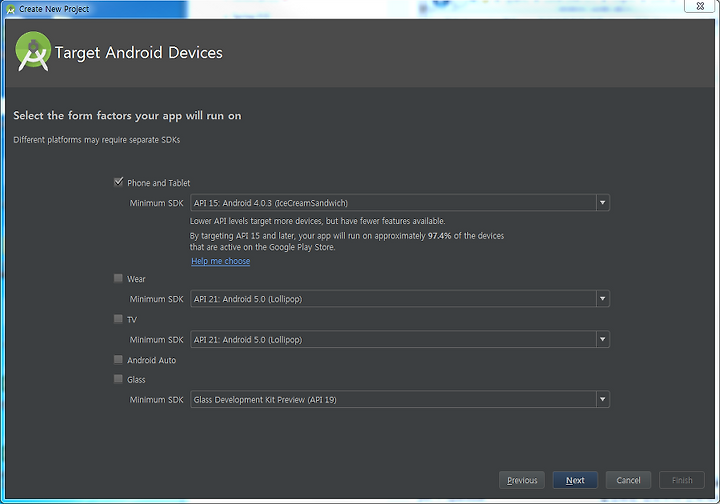Go back with the Previous button
Viewport: 720px width, 504px height.
pyautogui.click(x=522, y=480)
